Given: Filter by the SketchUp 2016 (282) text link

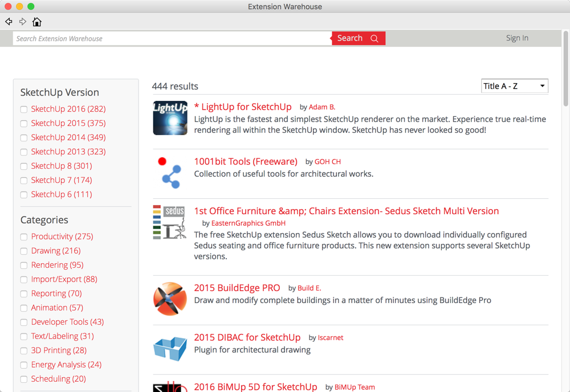Looking at the screenshot, I should click(x=68, y=109).
